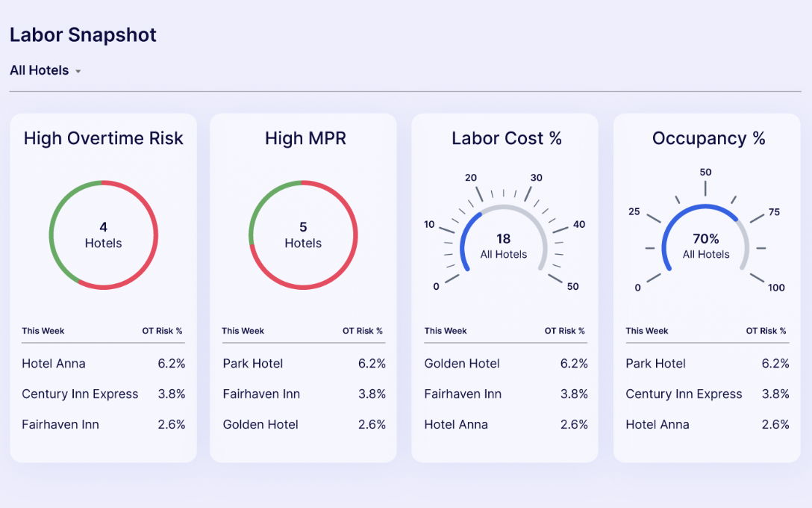The width and height of the screenshot is (812, 508).
Task: Click the High Overtime Risk donut chart
Action: [x=103, y=235]
